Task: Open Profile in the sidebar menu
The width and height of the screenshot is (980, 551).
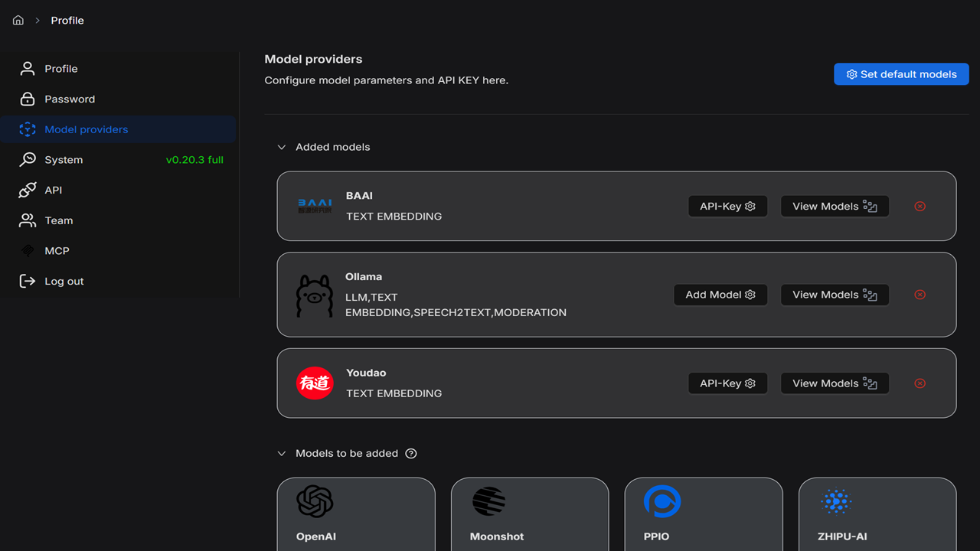Action: coord(118,69)
